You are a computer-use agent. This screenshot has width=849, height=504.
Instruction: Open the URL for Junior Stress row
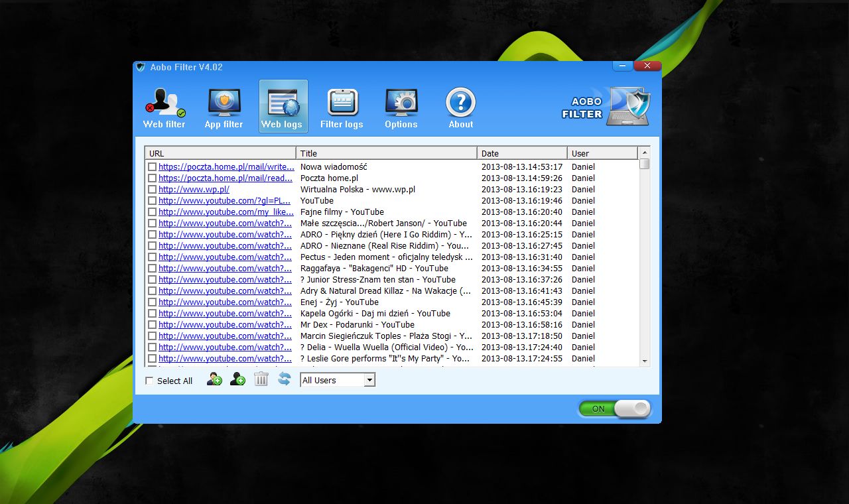click(225, 280)
